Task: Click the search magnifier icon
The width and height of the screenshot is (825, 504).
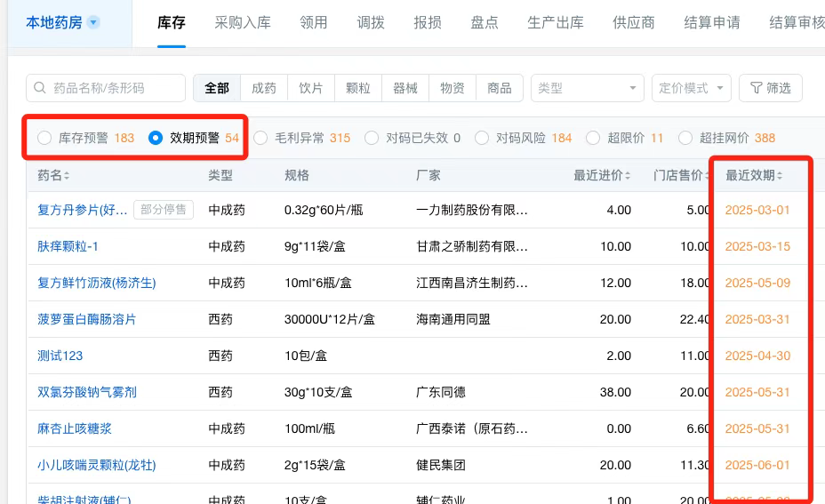Action: [40, 88]
